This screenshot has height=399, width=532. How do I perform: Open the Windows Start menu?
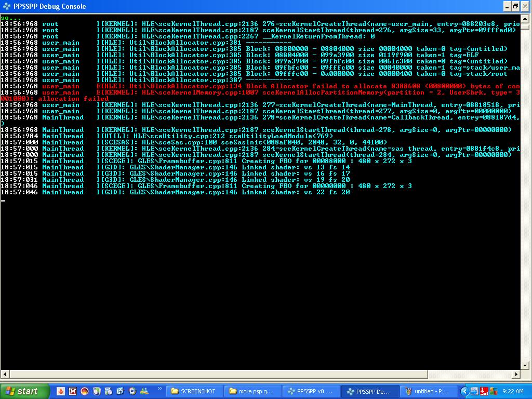pyautogui.click(x=24, y=391)
